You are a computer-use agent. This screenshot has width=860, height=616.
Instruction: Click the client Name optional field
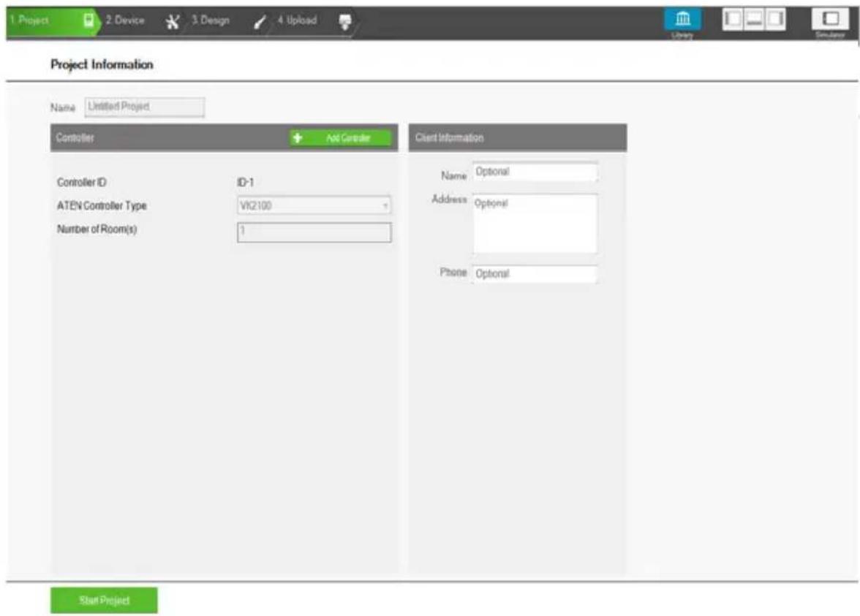click(535, 172)
